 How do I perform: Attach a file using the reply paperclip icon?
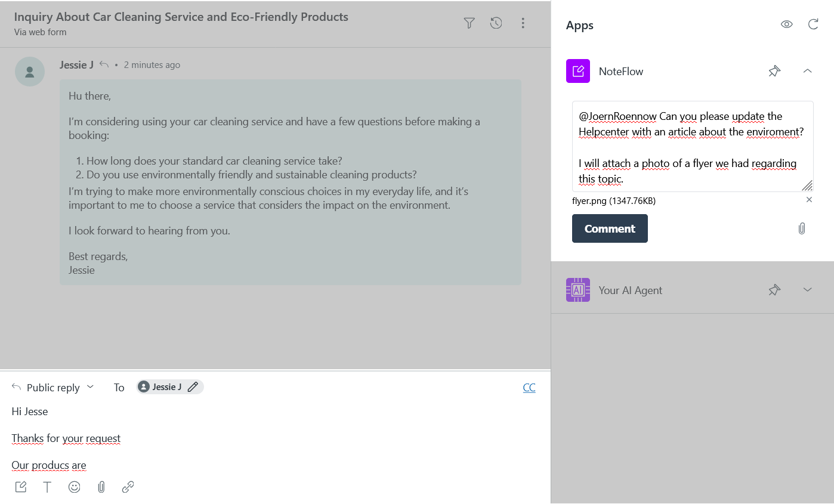[x=101, y=487]
